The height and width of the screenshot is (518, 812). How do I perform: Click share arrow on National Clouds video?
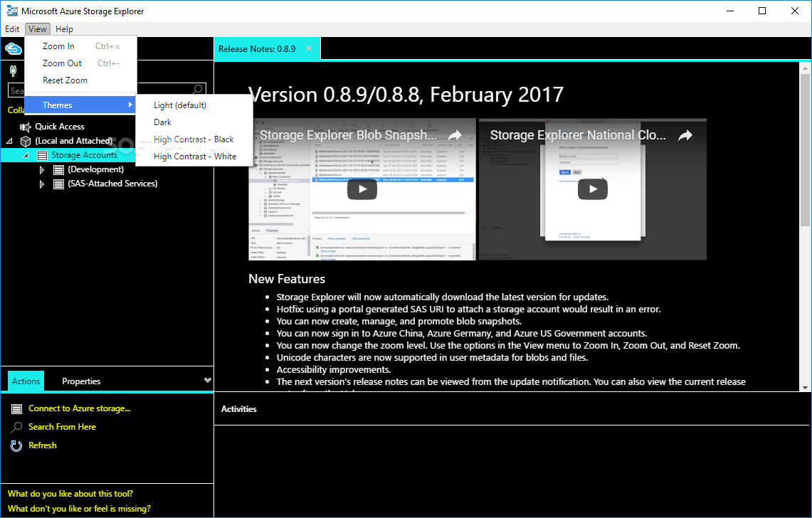pos(685,136)
